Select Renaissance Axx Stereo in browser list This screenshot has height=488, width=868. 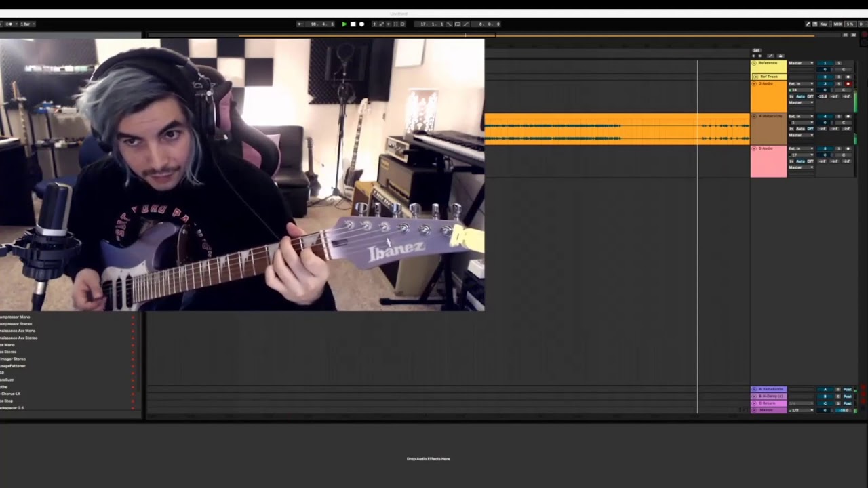point(19,338)
